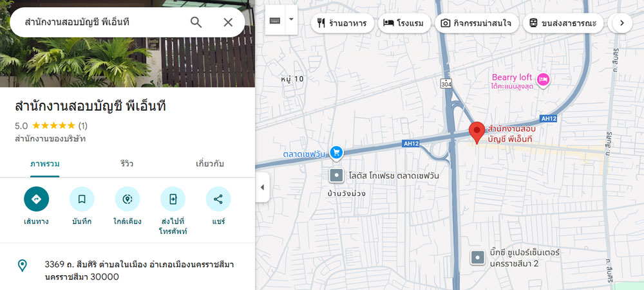Share location using แชร์ icon
Image resolution: width=644 pixels, height=290 pixels.
[218, 199]
